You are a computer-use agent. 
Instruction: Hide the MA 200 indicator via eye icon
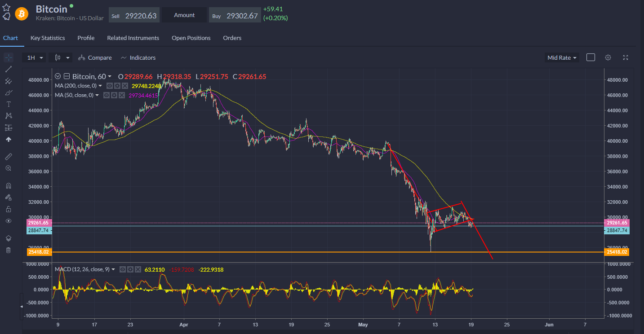pos(109,86)
